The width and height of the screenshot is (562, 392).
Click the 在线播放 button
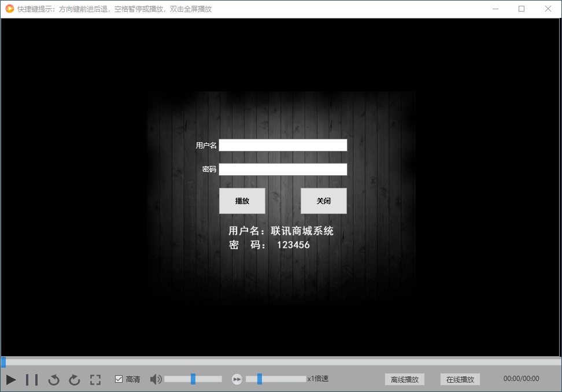pos(460,379)
